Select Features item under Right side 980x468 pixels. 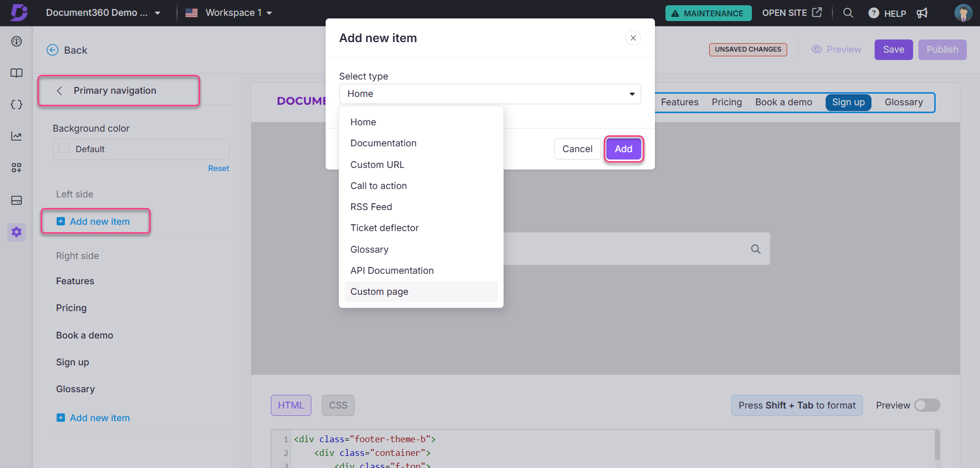75,281
